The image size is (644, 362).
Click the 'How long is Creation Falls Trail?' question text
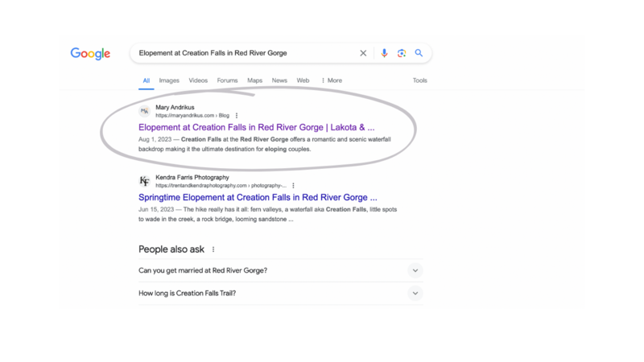pos(188,294)
